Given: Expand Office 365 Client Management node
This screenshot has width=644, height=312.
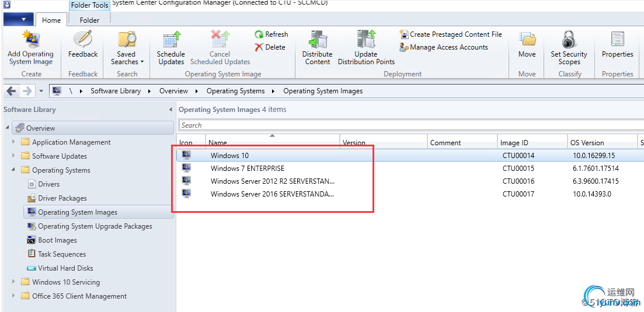Looking at the screenshot, I should (x=14, y=296).
